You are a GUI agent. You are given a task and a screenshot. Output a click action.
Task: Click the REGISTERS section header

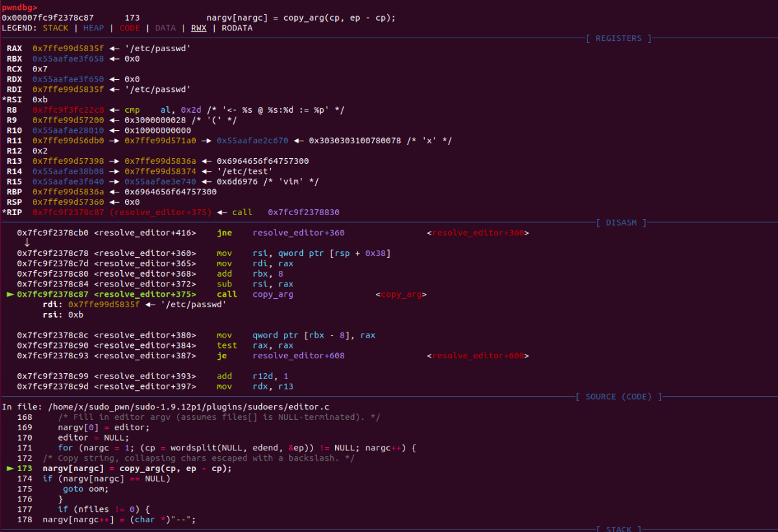tap(618, 38)
